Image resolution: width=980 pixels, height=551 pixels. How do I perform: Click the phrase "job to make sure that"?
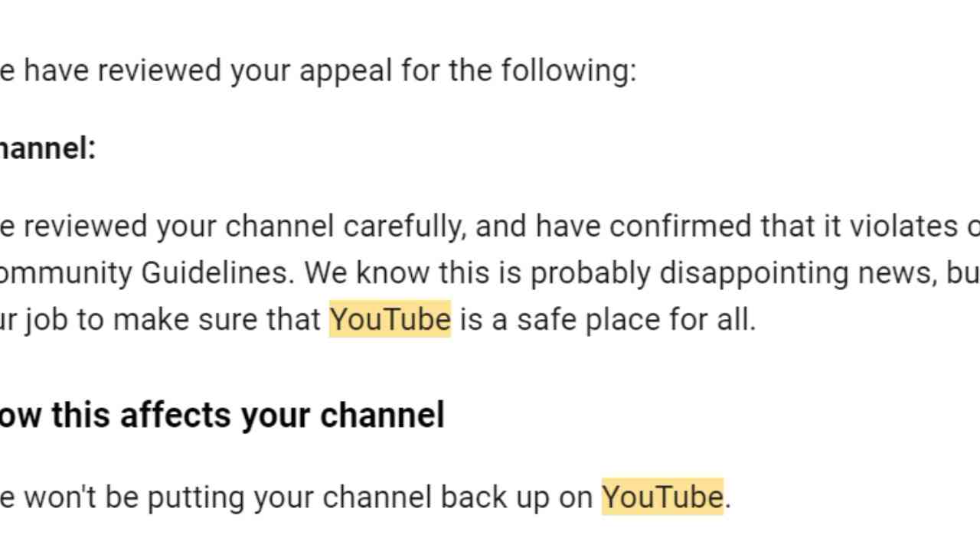[x=172, y=319]
